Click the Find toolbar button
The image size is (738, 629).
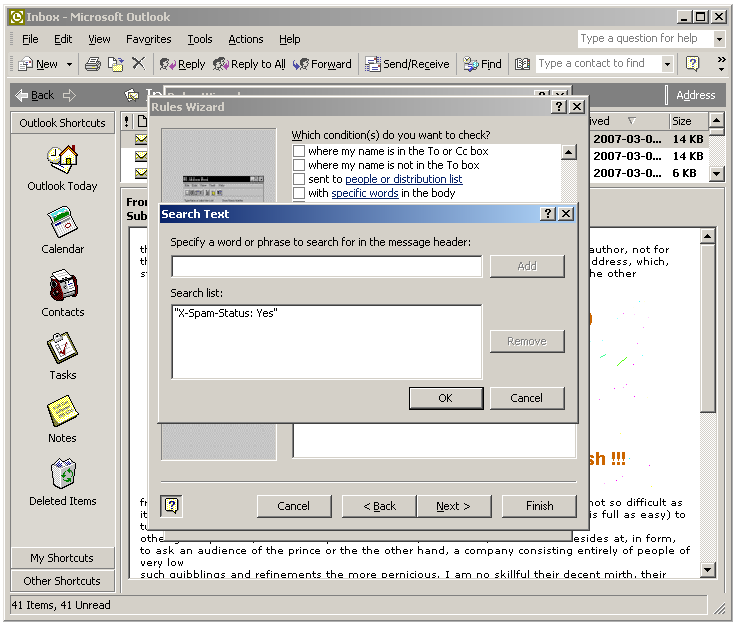click(482, 64)
